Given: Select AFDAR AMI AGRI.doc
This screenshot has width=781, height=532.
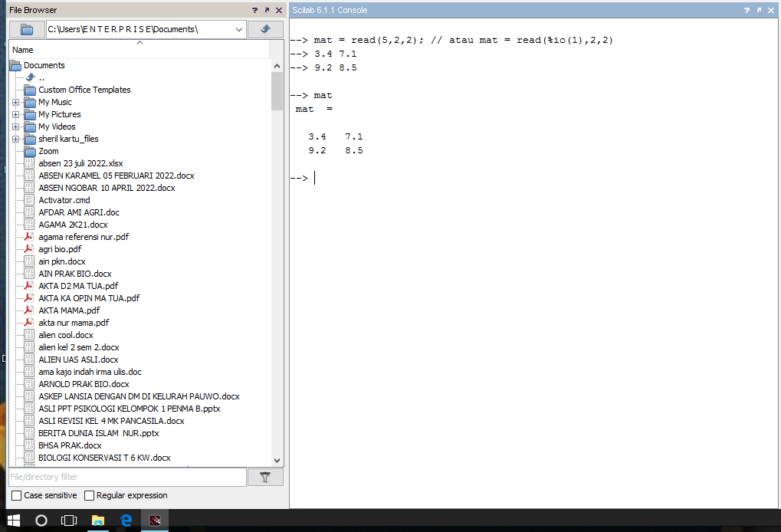Looking at the screenshot, I should pyautogui.click(x=79, y=212).
